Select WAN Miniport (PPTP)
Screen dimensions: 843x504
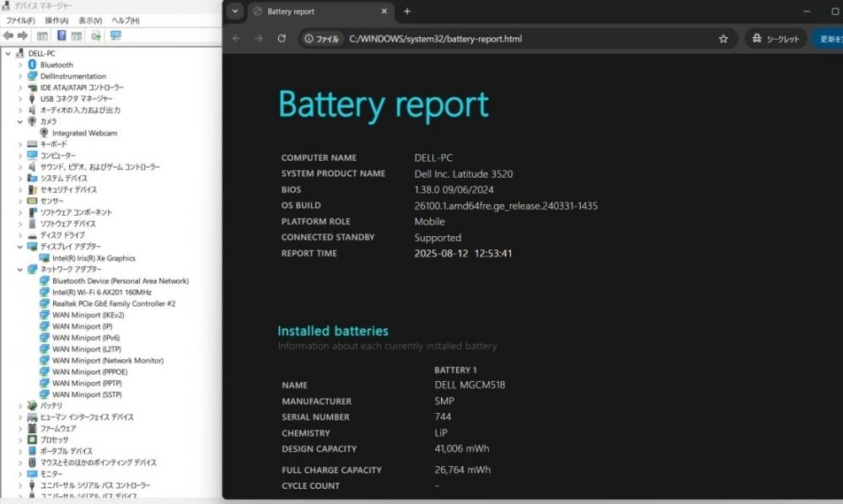[x=87, y=383]
